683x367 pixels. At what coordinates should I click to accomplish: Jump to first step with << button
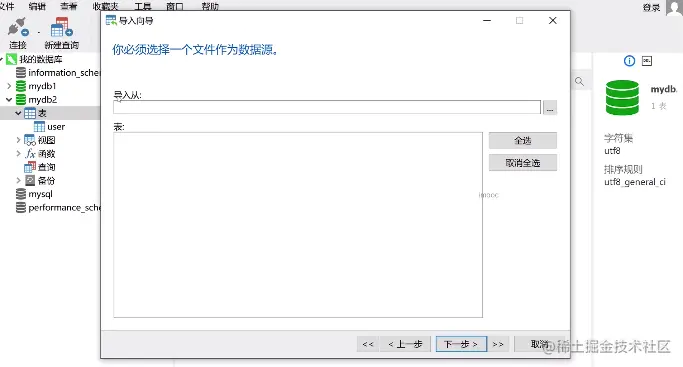(x=368, y=344)
